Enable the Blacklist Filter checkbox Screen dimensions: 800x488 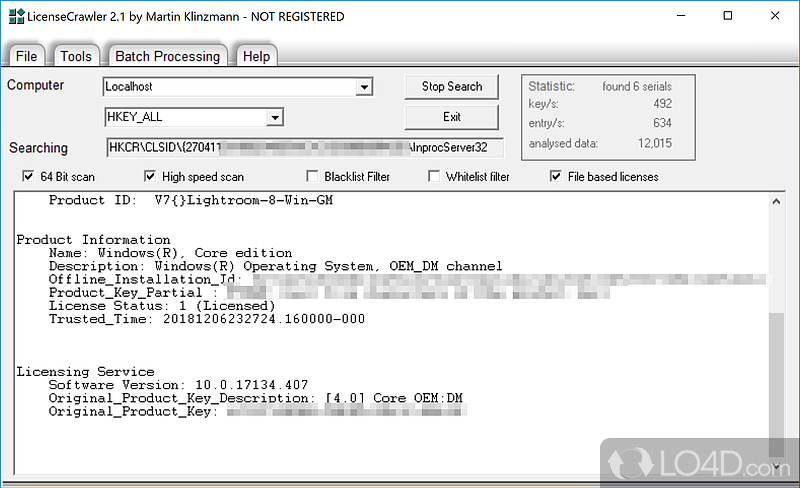(x=312, y=177)
